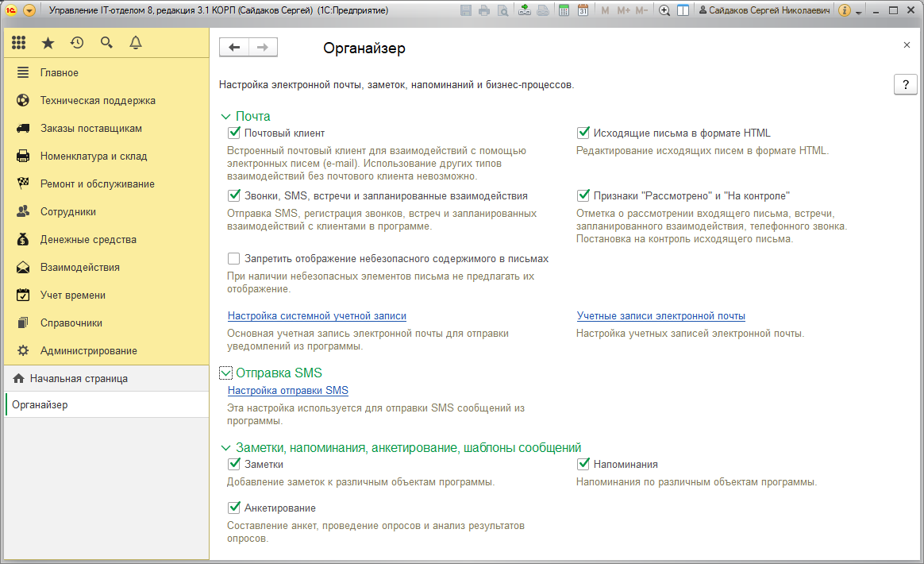Open the Сотрудники section
Image resolution: width=924 pixels, height=564 pixels.
pyautogui.click(x=106, y=211)
